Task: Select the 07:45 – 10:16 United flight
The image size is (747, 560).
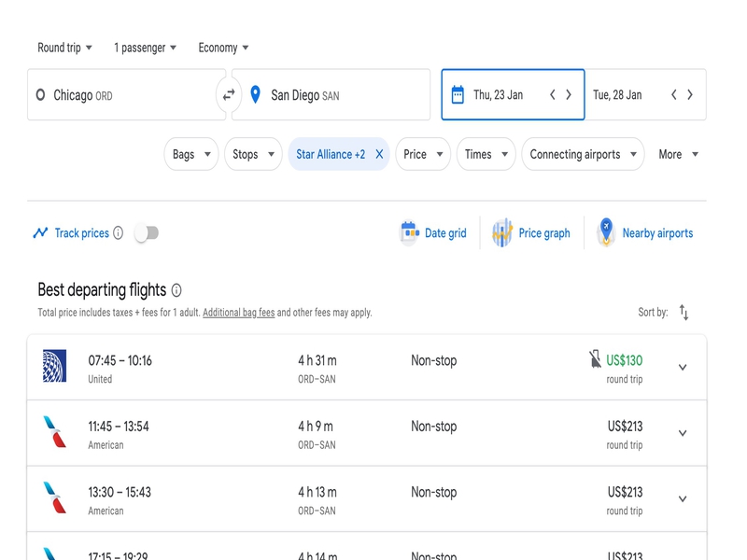Action: click(367, 367)
